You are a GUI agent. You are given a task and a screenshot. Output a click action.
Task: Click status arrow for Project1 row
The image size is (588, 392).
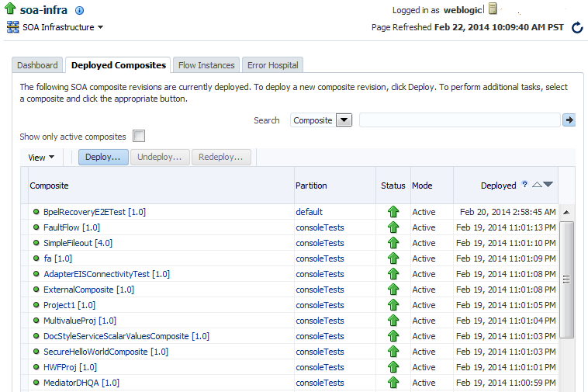(x=393, y=305)
